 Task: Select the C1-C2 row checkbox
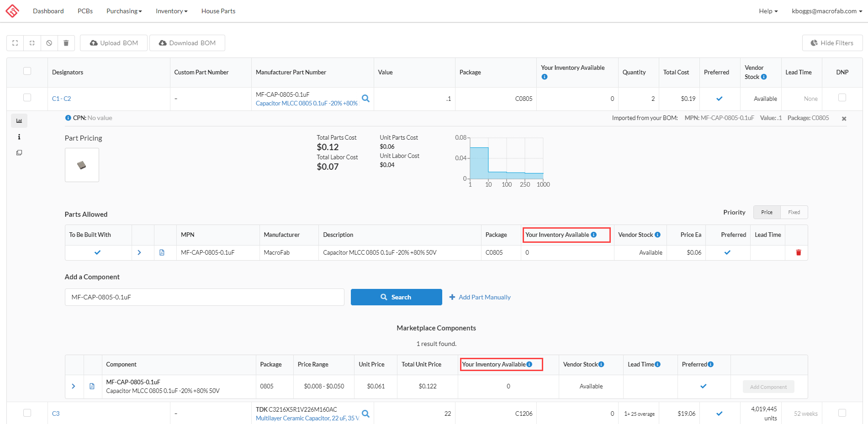(x=27, y=98)
